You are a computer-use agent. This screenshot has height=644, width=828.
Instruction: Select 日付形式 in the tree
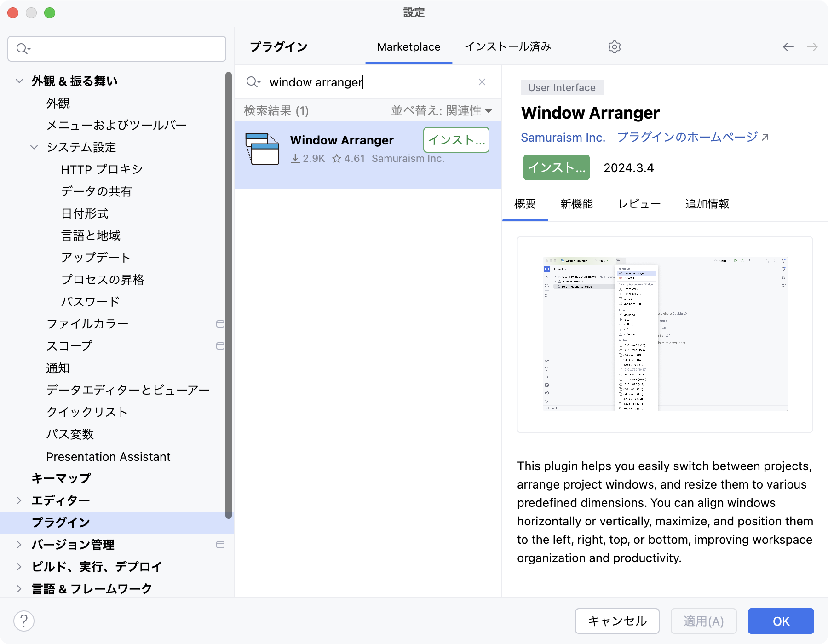(x=85, y=213)
